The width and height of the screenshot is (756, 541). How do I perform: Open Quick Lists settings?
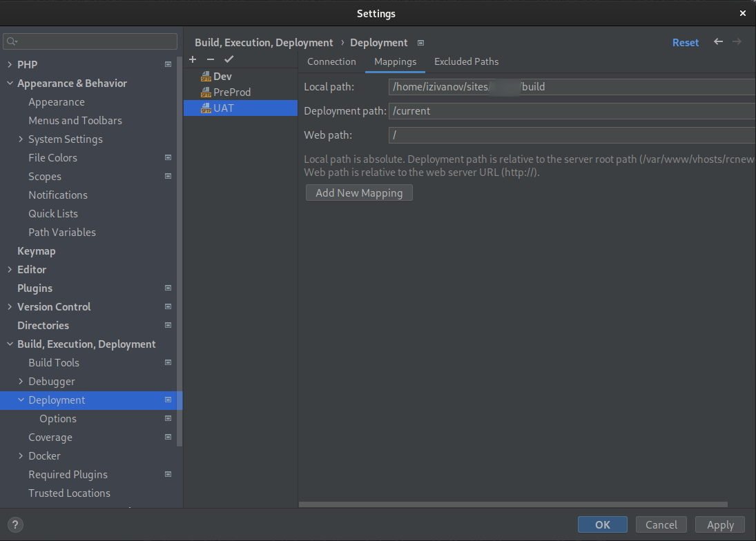click(53, 213)
